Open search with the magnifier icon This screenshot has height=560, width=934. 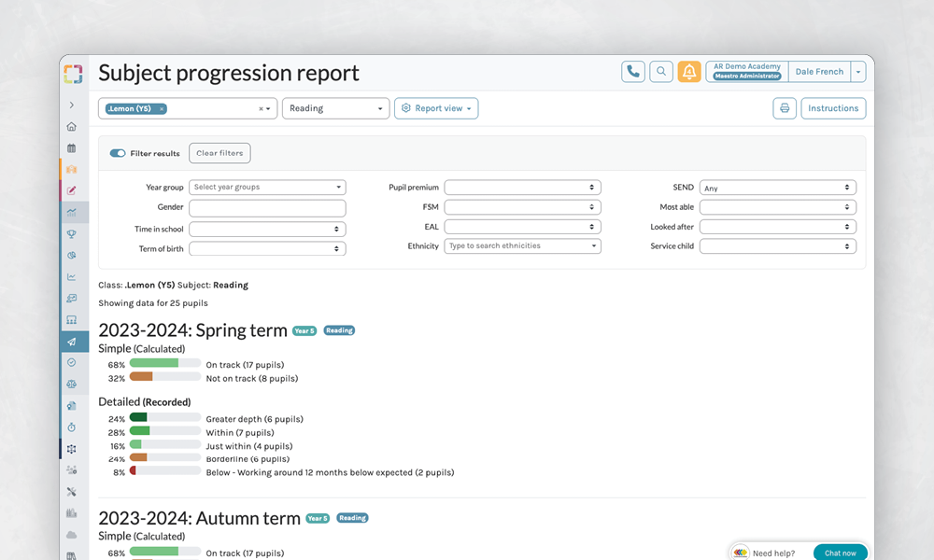(x=661, y=72)
